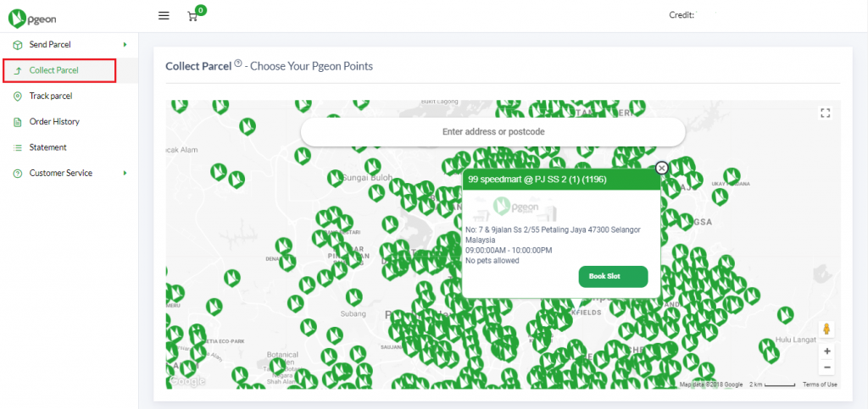Click the Pgeon logo
Screen dimensions: 868x409
coord(33,19)
